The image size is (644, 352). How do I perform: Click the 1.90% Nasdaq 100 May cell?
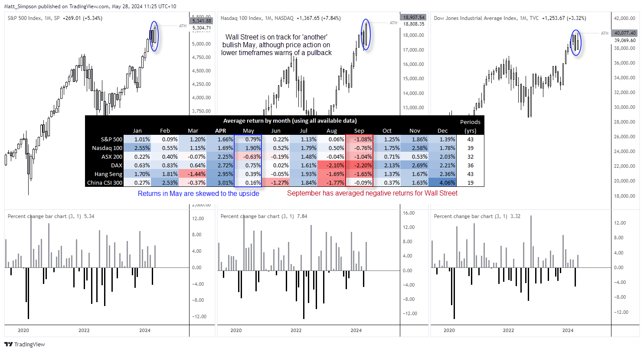[x=248, y=148]
